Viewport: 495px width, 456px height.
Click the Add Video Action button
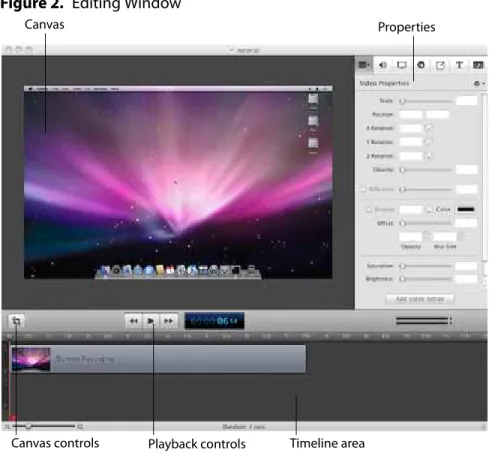click(x=420, y=299)
